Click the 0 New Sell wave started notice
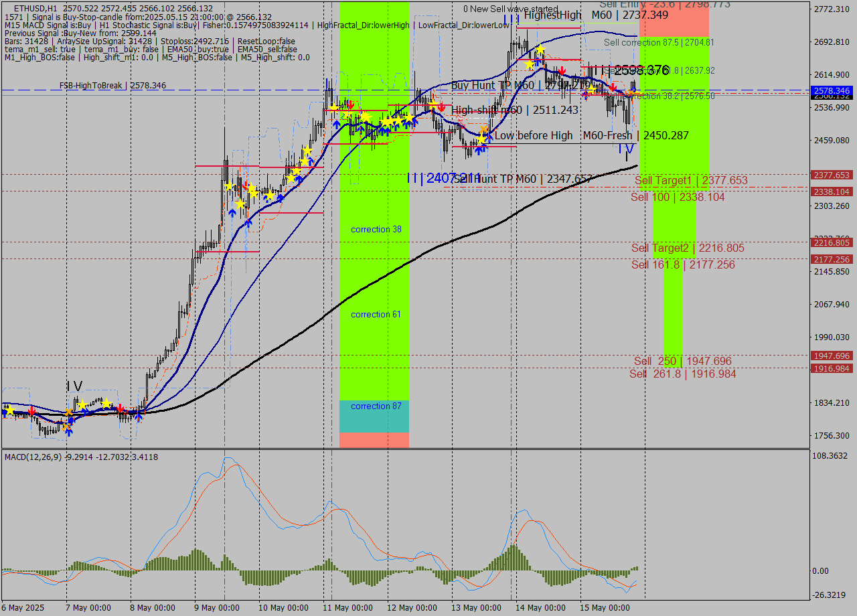The image size is (857, 616). pyautogui.click(x=512, y=7)
